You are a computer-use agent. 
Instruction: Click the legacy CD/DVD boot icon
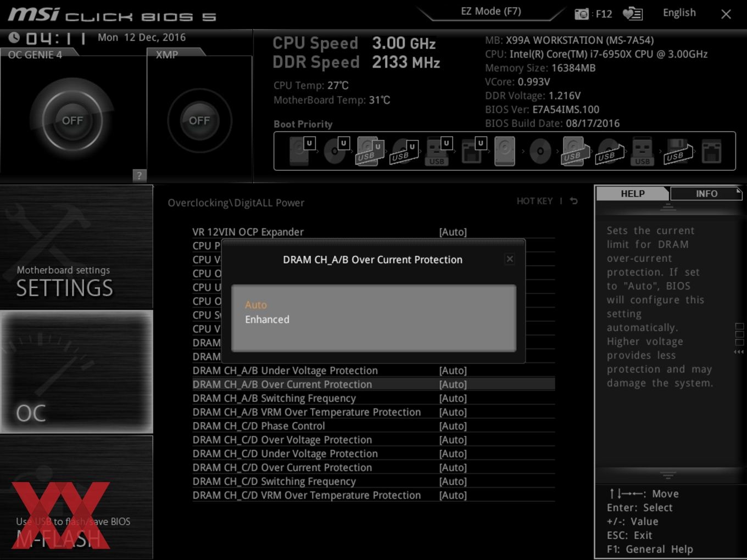[x=540, y=151]
